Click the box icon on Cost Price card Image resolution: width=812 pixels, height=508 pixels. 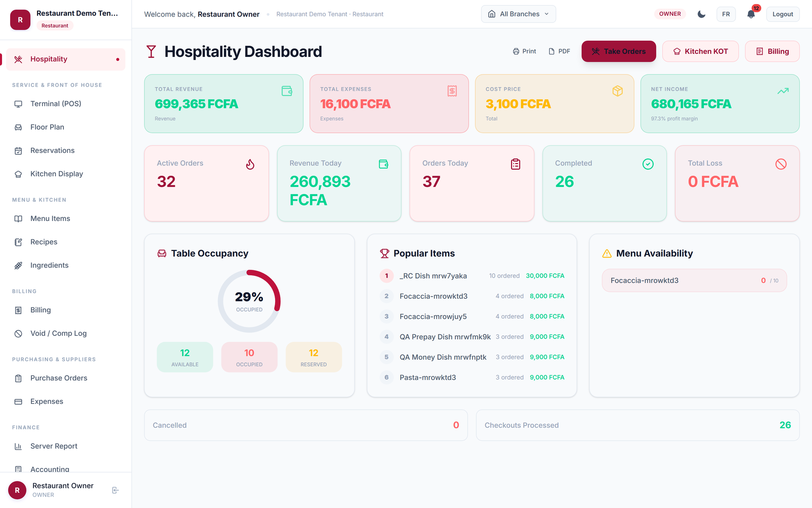tap(618, 91)
